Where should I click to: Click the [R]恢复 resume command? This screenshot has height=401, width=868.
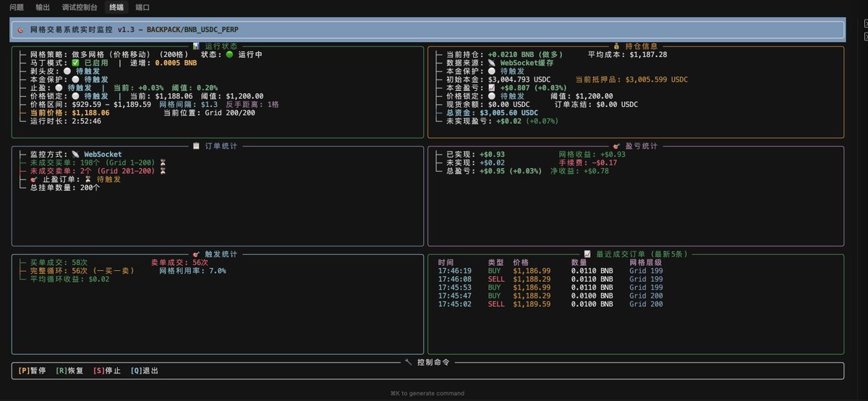[69, 371]
